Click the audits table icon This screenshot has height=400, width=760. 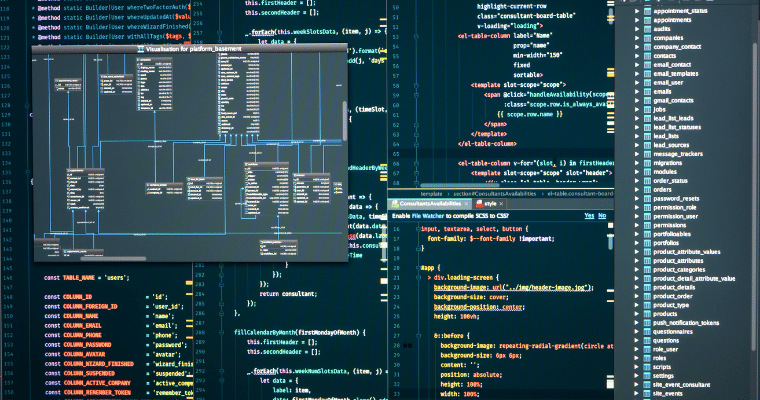point(647,29)
